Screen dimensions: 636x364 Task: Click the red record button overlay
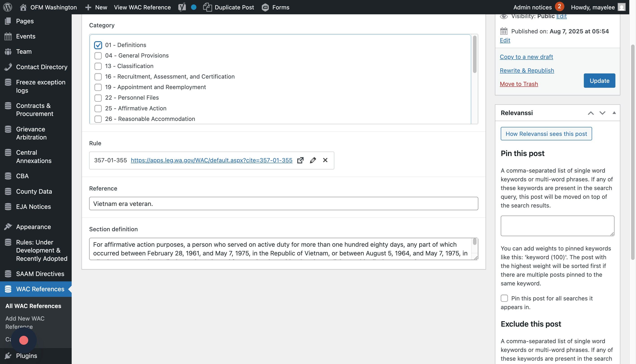24,340
